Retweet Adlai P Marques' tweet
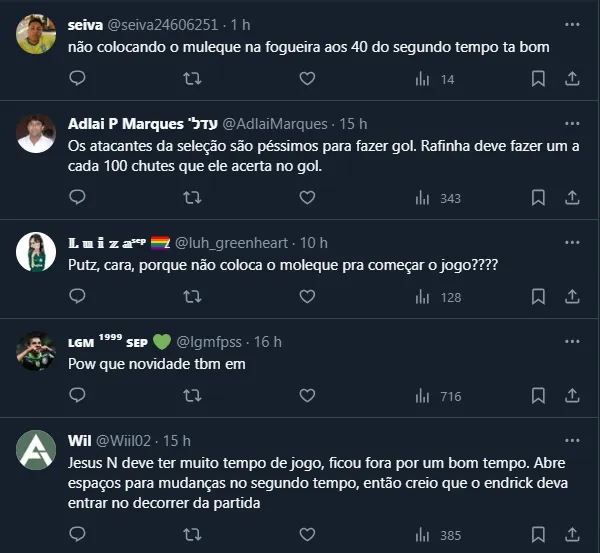The image size is (600, 553). [193, 198]
